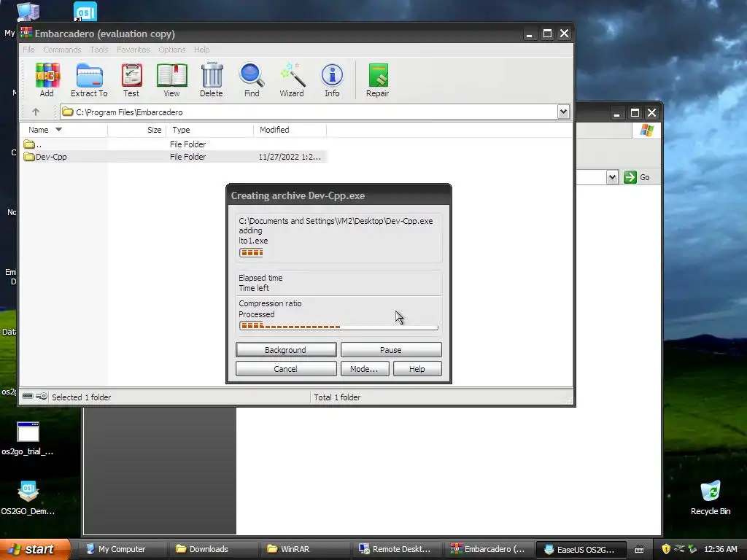Open the Wizard wand icon
Screen dimensions: 747x560
(x=292, y=79)
